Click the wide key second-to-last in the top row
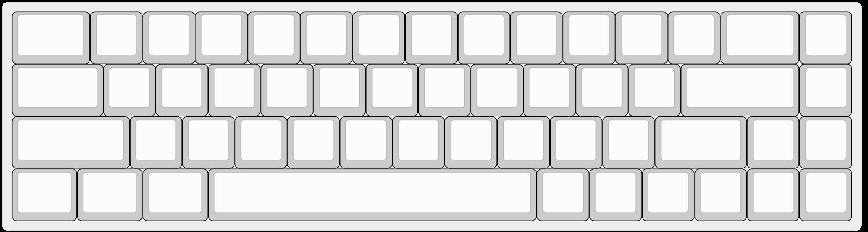This screenshot has width=868, height=232. coord(760,38)
